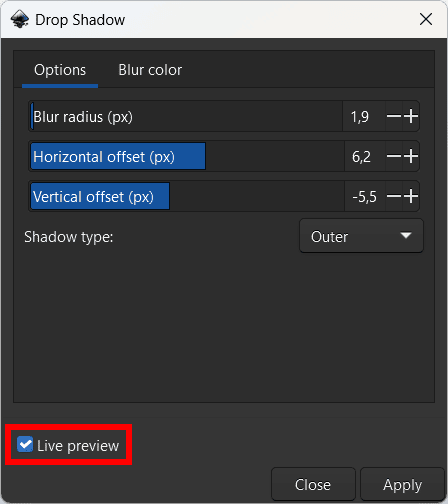This screenshot has height=504, width=448.
Task: Select the Options tab
Action: (x=60, y=70)
